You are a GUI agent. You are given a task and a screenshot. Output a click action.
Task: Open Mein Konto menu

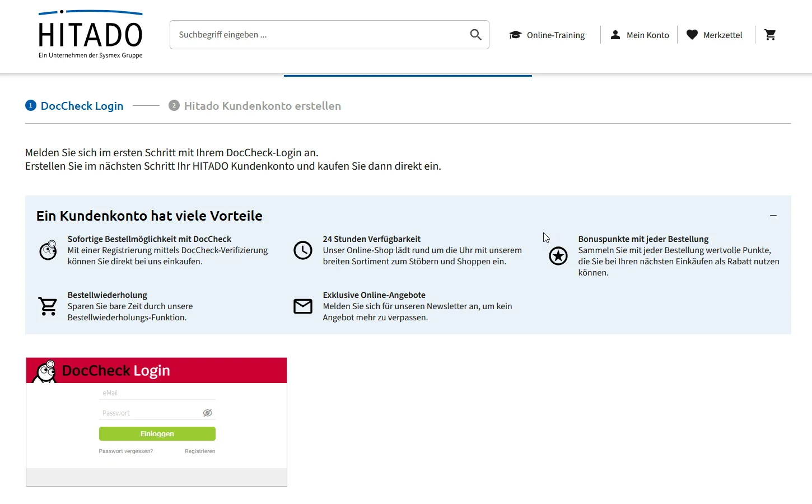(640, 35)
